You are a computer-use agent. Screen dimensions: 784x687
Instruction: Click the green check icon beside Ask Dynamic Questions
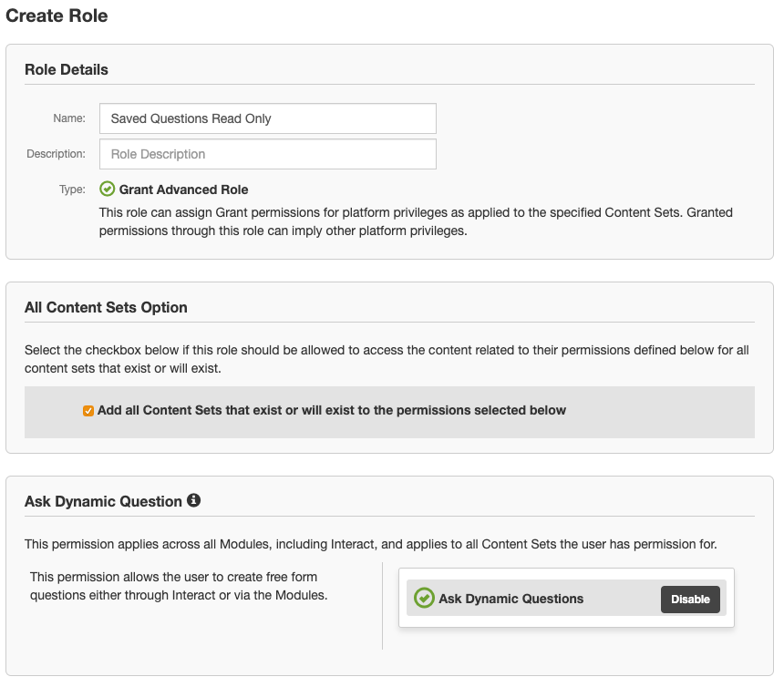pyautogui.click(x=424, y=598)
